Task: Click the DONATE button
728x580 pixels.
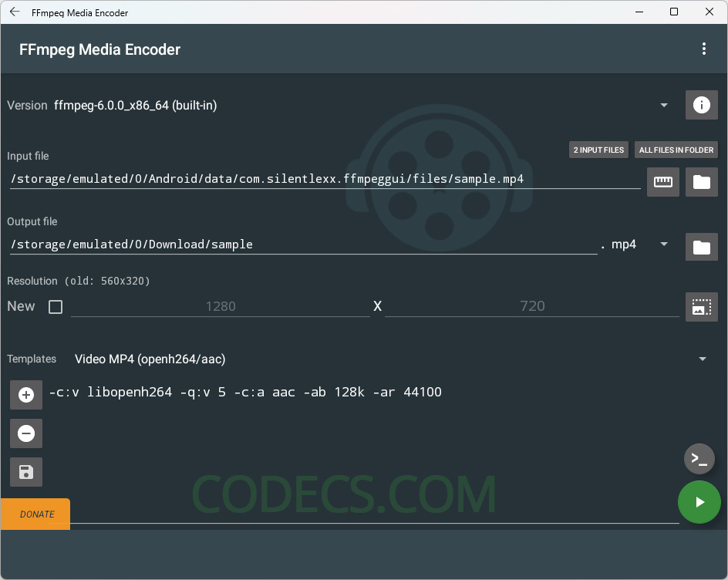Action: [35, 514]
